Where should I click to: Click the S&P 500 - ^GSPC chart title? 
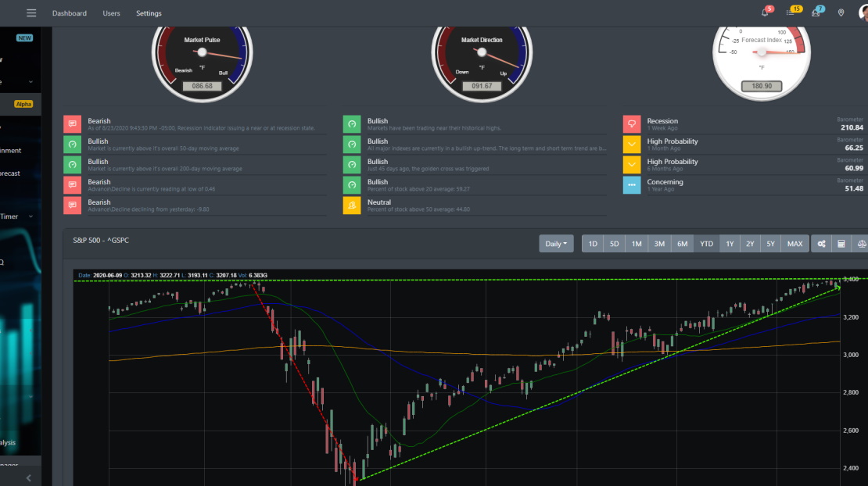pyautogui.click(x=101, y=241)
